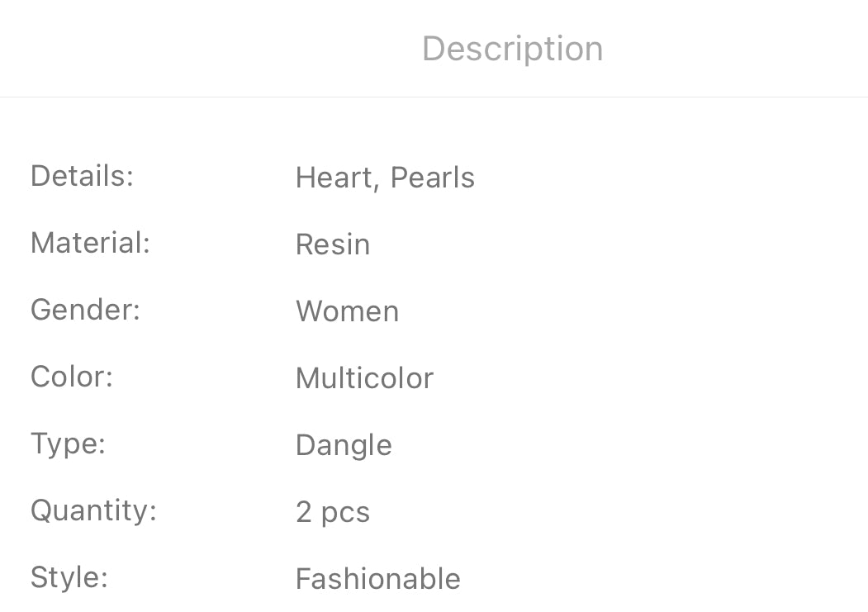
Task: Tap the Women gender value
Action: tap(347, 311)
